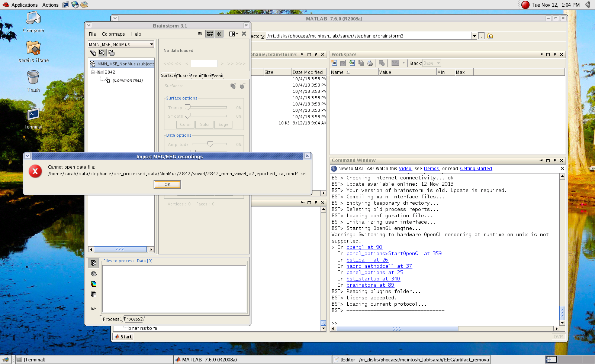The width and height of the screenshot is (595, 364).
Task: Click the remove surface icon
Action: pos(242,86)
